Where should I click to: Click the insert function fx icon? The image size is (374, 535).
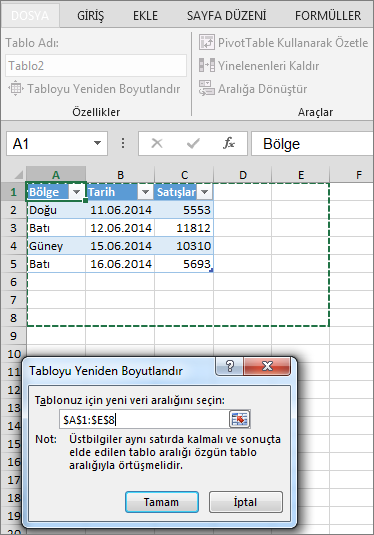click(229, 144)
